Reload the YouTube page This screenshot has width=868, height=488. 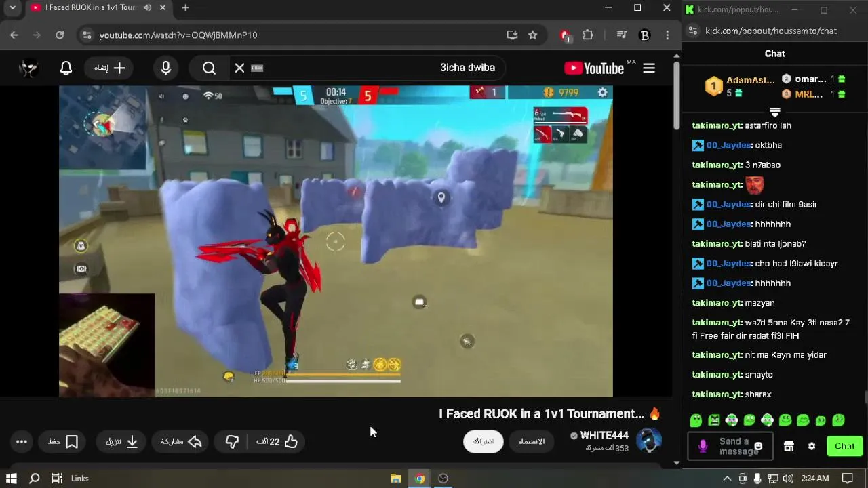click(x=60, y=35)
